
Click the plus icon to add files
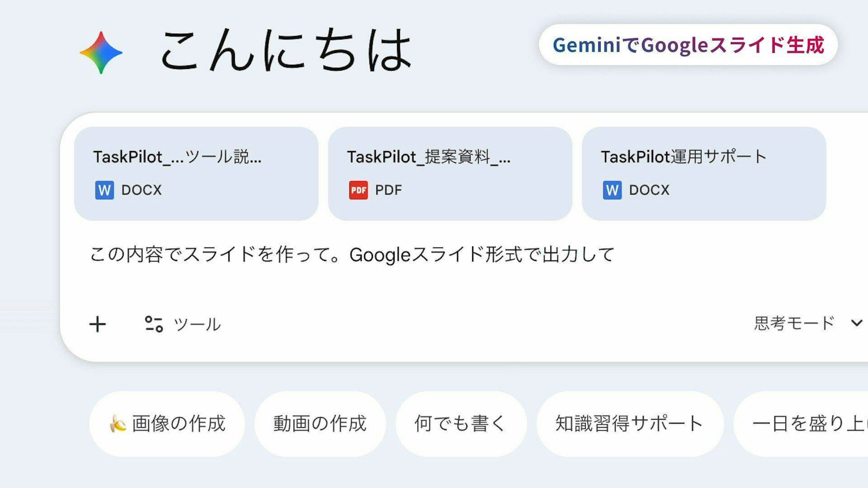pos(97,324)
